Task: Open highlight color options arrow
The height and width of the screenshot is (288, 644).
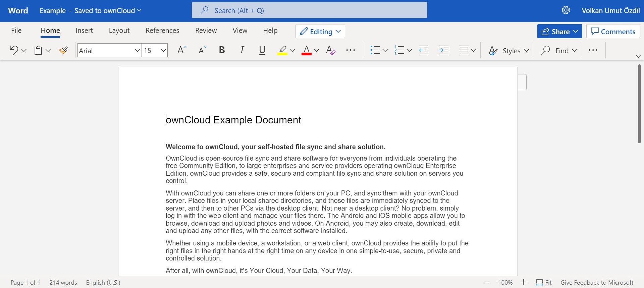Action: pos(292,51)
